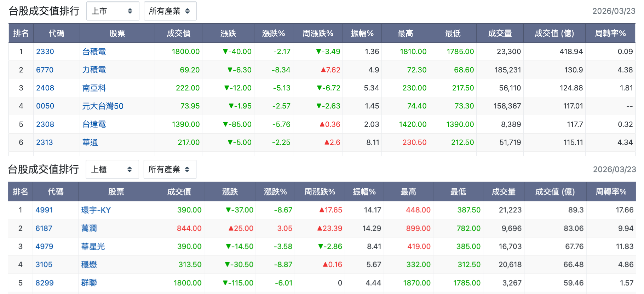This screenshot has width=644, height=294.
Task: Open 元大台灣50 ETF page
Action: (103, 106)
